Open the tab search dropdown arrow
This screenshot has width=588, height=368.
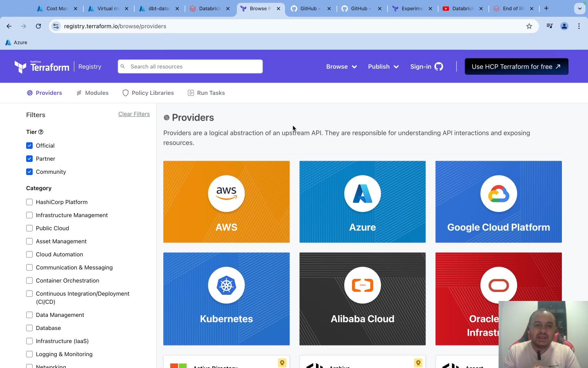click(579, 9)
